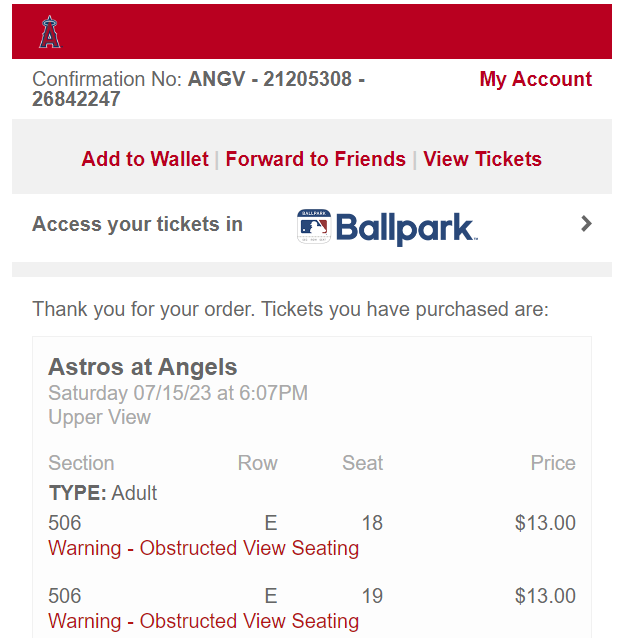The width and height of the screenshot is (617, 638).
Task: Click the Upper View seating label
Action: click(x=99, y=418)
